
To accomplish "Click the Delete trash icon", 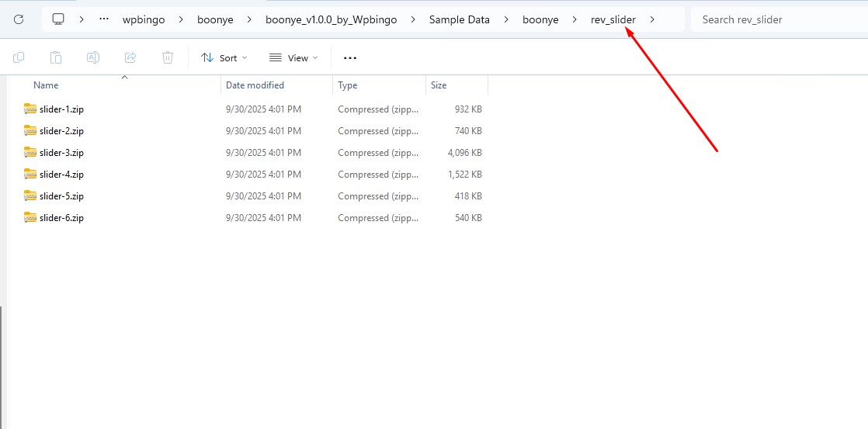I will click(x=168, y=57).
